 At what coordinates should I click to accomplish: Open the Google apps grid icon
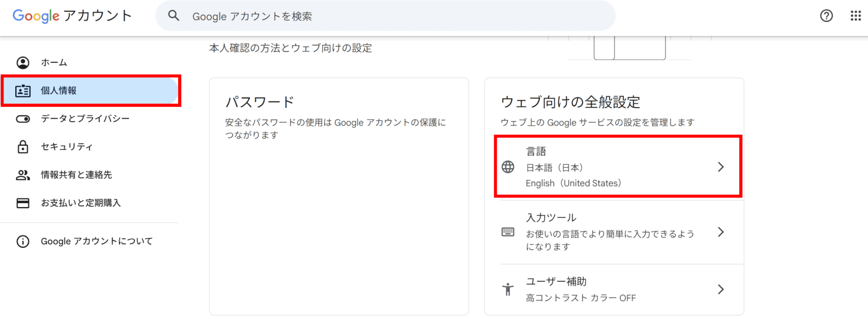[856, 16]
